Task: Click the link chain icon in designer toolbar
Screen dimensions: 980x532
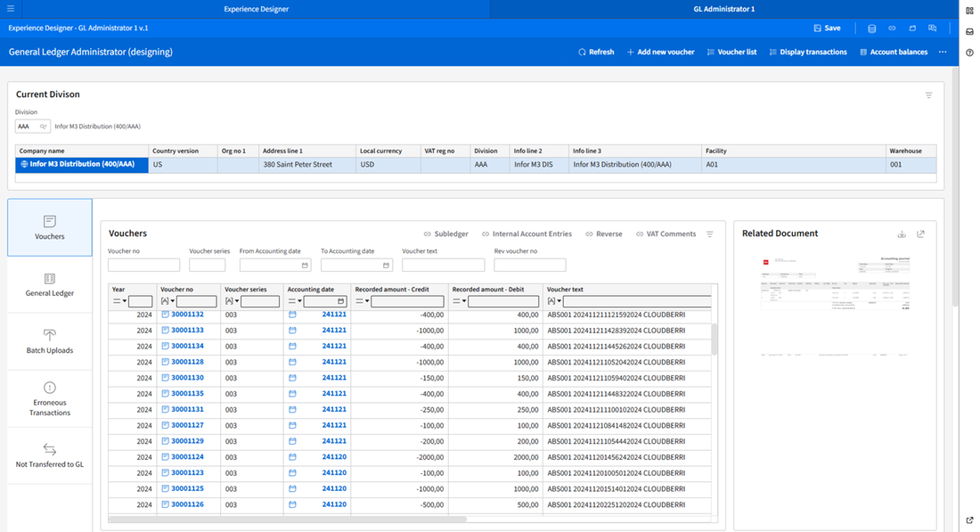Action: click(x=892, y=29)
